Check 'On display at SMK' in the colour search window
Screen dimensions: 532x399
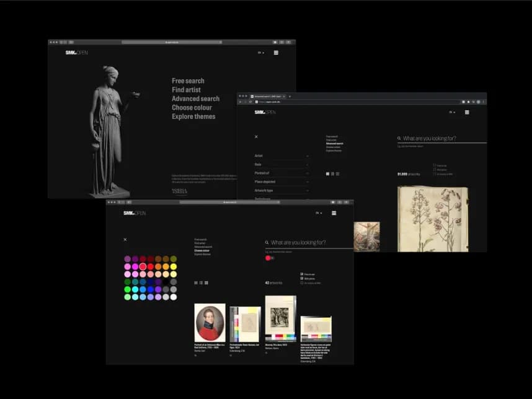[301, 283]
